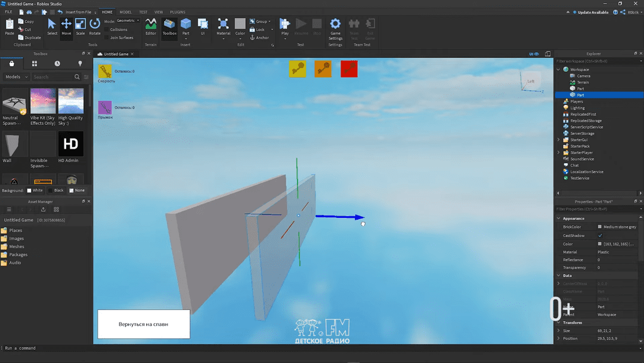Click Asset Manager upload icon
The image size is (644, 363).
tap(43, 210)
